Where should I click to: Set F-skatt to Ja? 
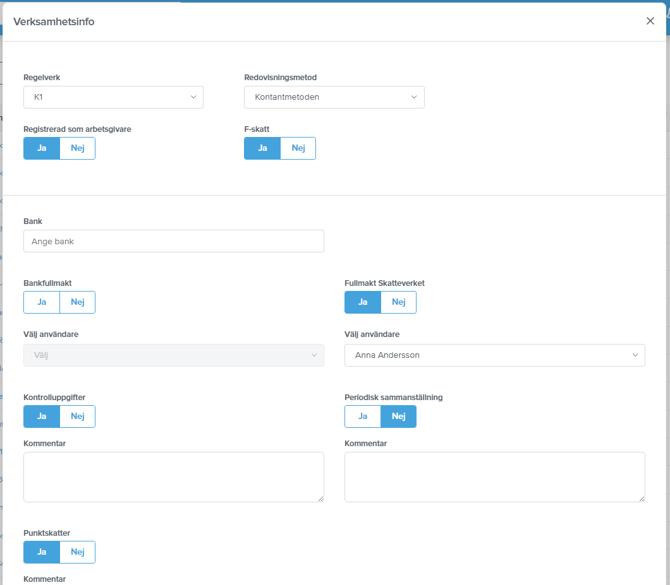point(262,148)
